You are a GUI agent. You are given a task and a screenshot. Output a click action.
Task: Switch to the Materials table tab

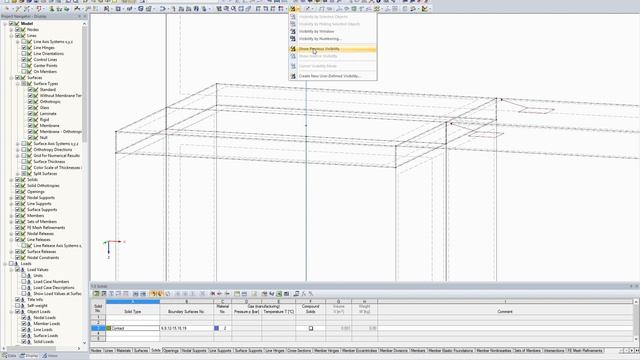[x=124, y=351]
